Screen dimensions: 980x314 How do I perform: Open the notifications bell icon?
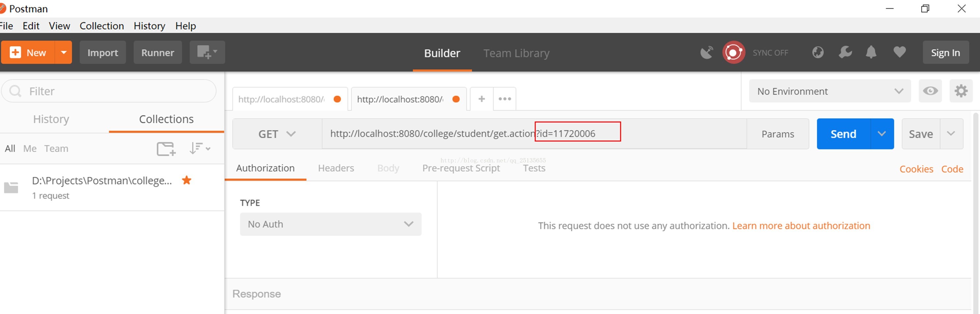point(871,52)
